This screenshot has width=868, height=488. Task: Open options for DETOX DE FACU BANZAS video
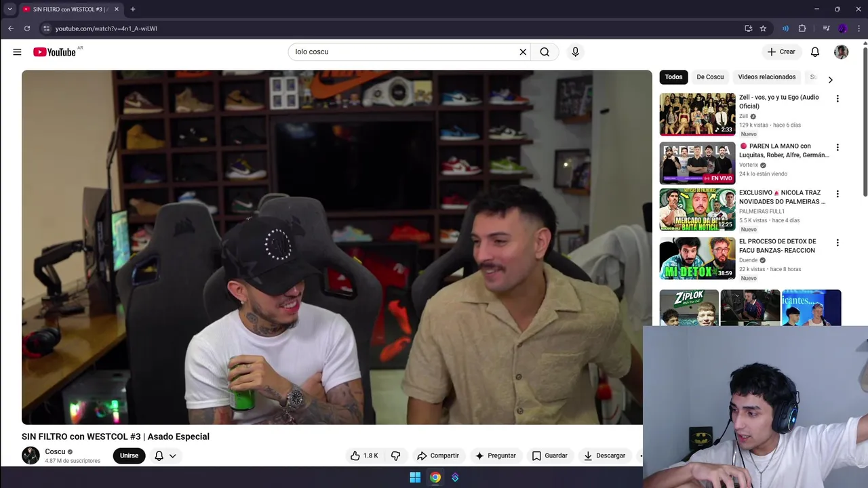tap(837, 243)
